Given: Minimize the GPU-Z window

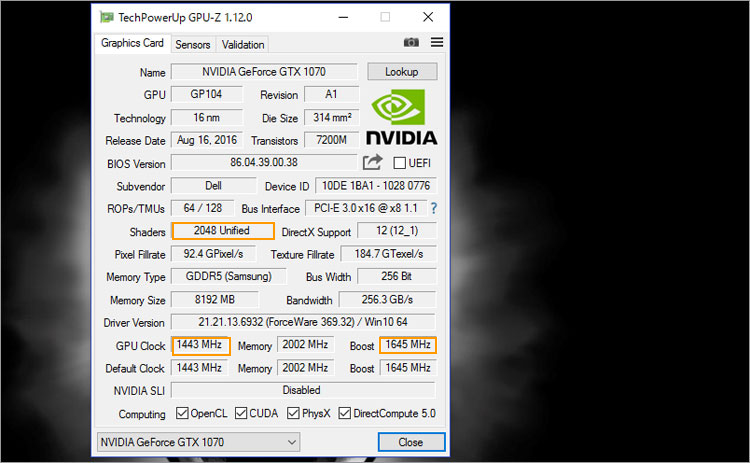Looking at the screenshot, I should pyautogui.click(x=343, y=17).
